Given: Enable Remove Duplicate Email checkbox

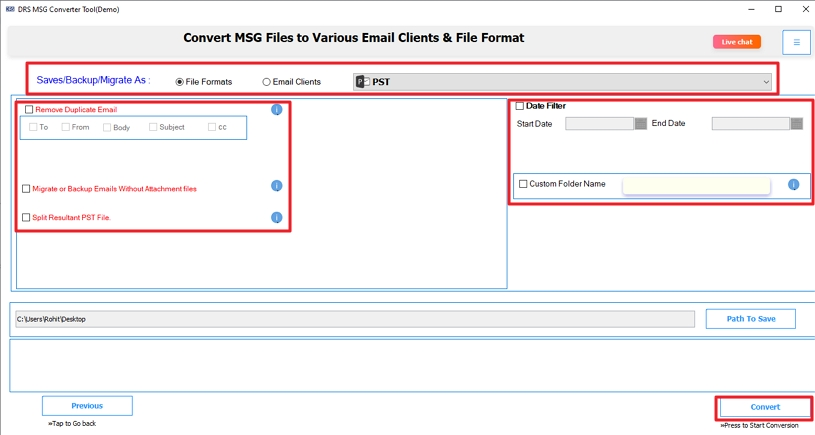Looking at the screenshot, I should (x=29, y=110).
